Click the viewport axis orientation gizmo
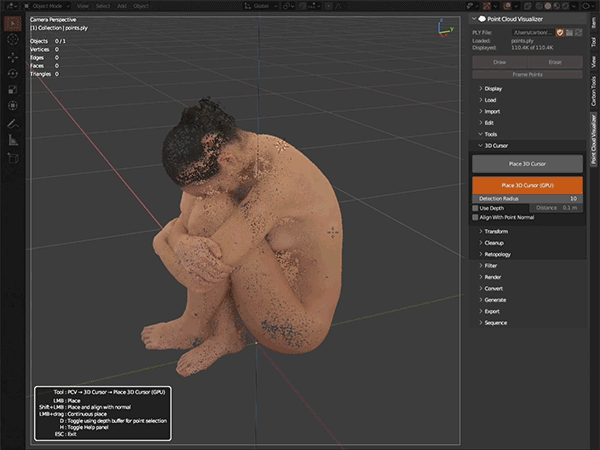600x450 pixels. pyautogui.click(x=445, y=28)
